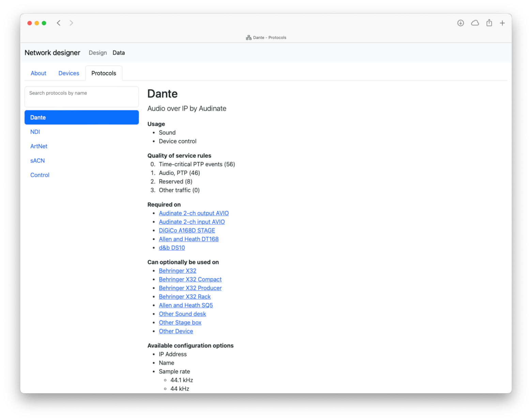This screenshot has height=420, width=532.
Task: Click the browser forward navigation arrow
Action: [x=71, y=23]
